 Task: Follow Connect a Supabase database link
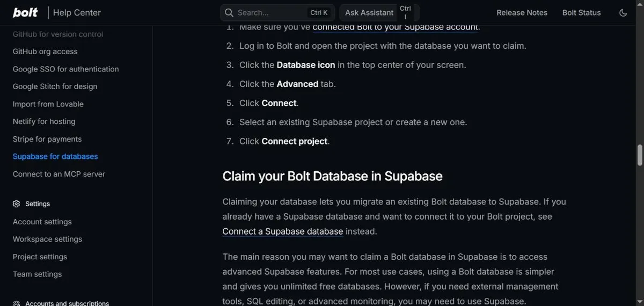(x=283, y=231)
